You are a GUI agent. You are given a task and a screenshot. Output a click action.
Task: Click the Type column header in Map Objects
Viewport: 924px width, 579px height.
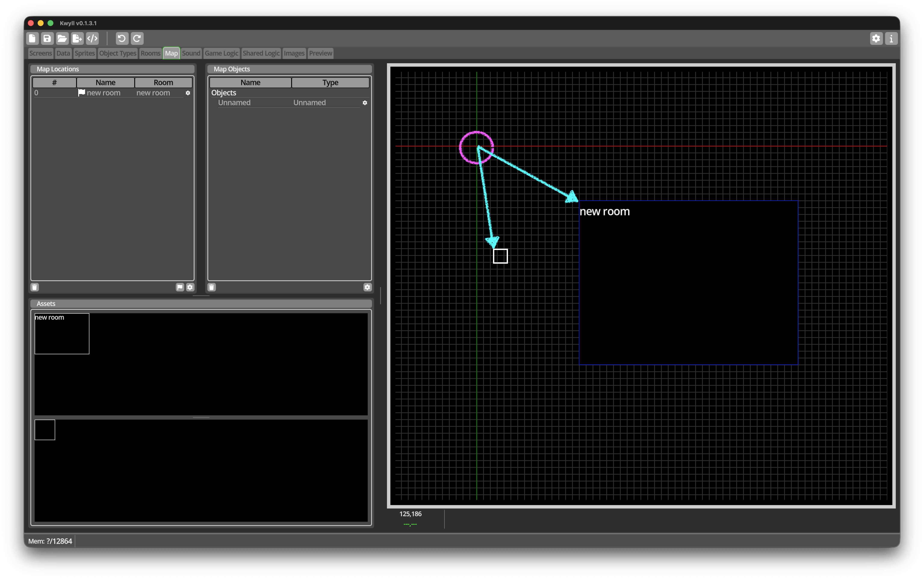coord(330,82)
